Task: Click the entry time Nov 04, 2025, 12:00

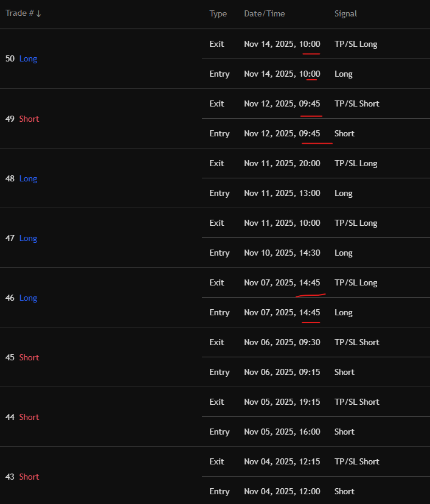Action: coord(282,491)
